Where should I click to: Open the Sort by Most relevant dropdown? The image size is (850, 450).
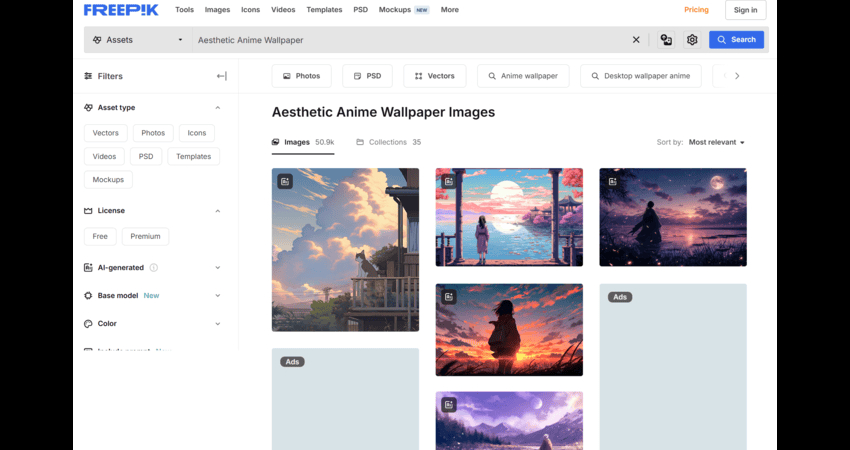716,142
